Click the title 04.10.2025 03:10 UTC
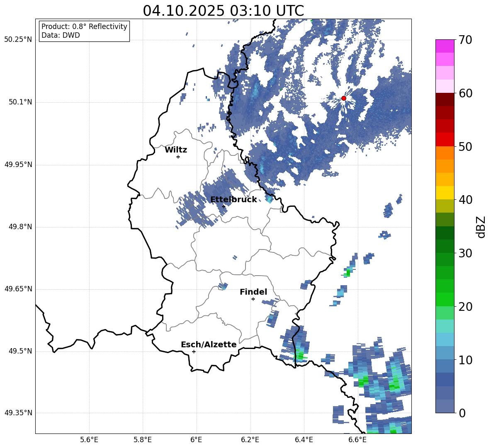The width and height of the screenshot is (491, 448). pyautogui.click(x=223, y=11)
